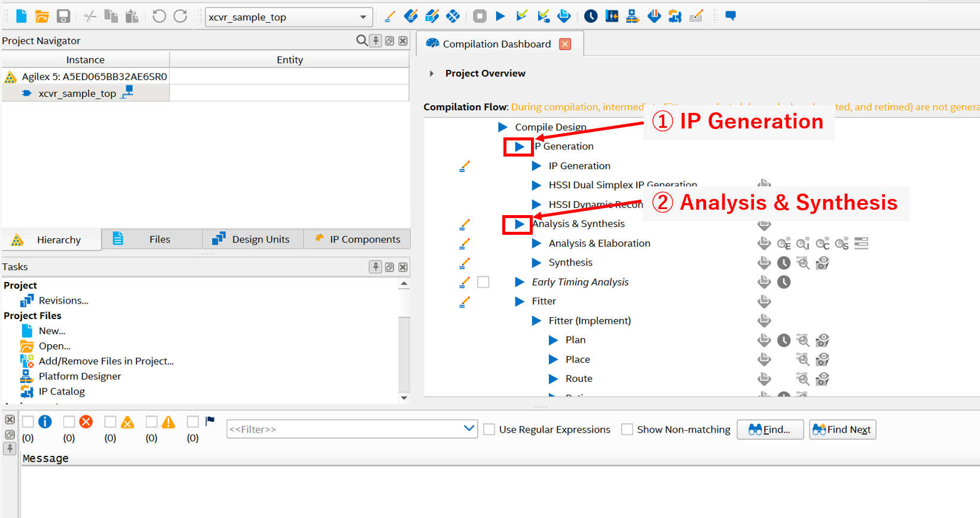Open the Timing Analyzer clock icon on Synthesis row
The image size is (980, 518).
coord(783,263)
